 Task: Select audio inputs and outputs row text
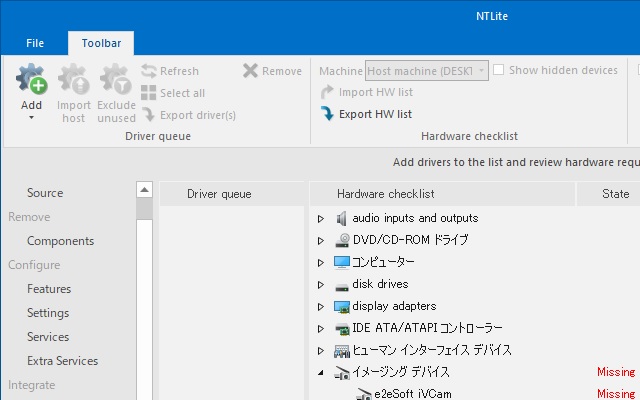(x=415, y=218)
